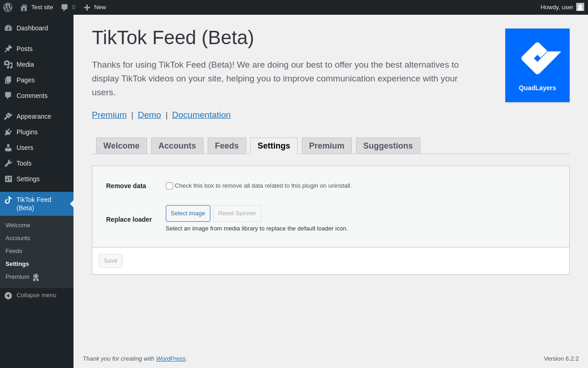Click the QuadLayers logo box

click(537, 65)
